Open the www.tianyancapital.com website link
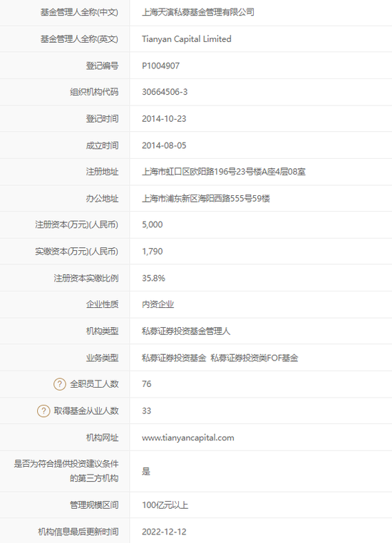 [187, 438]
